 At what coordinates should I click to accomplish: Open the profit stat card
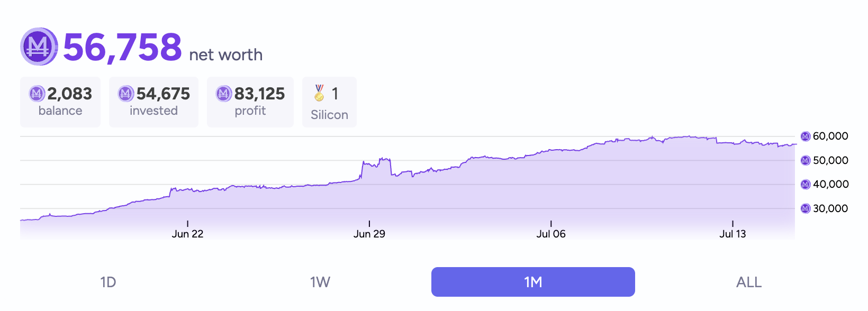click(250, 102)
